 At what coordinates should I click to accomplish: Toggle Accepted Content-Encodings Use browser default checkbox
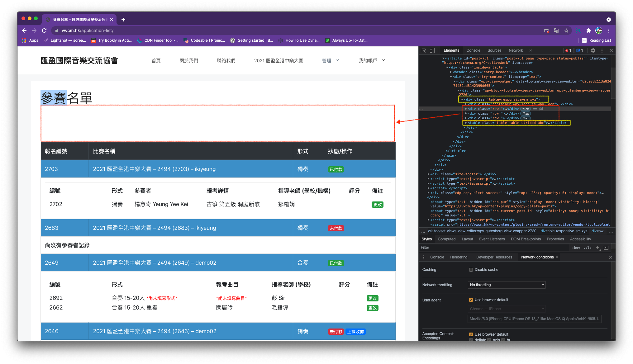[471, 334]
